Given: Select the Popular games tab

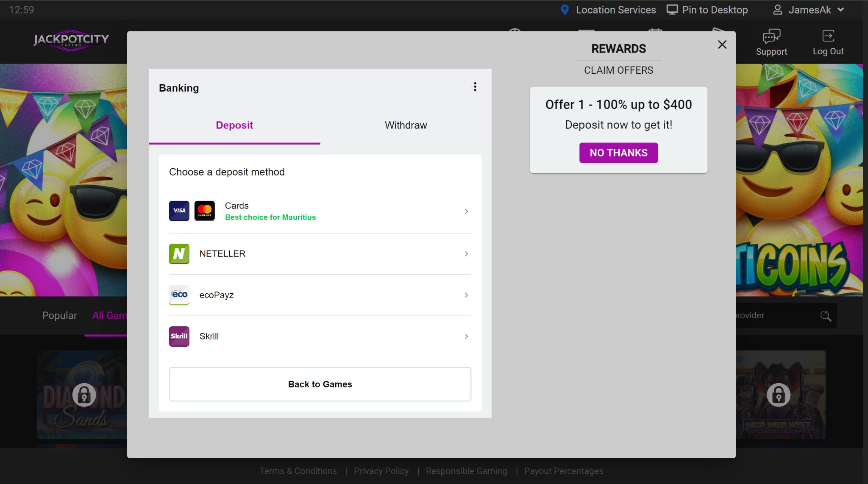Looking at the screenshot, I should tap(59, 315).
